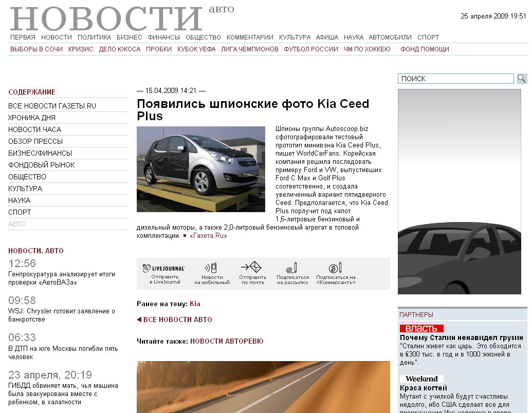Screen dimensions: 532x413
Task: Select НОВОСТИ ЧАСА in sidebar
Action: [x=34, y=129]
